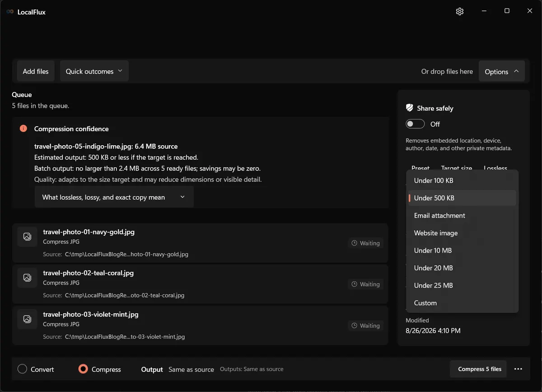Select travel-photo-02-teal-coral.jpg file name

click(x=88, y=273)
